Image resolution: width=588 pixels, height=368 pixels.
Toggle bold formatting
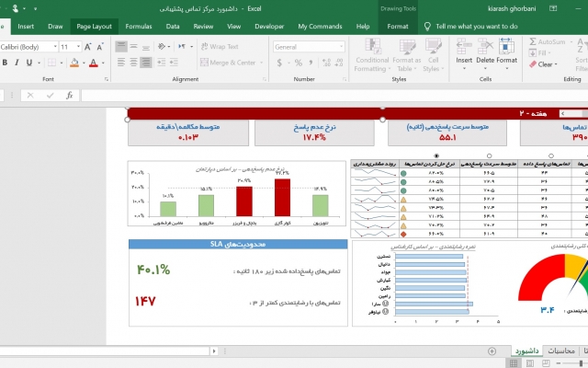pyautogui.click(x=5, y=63)
